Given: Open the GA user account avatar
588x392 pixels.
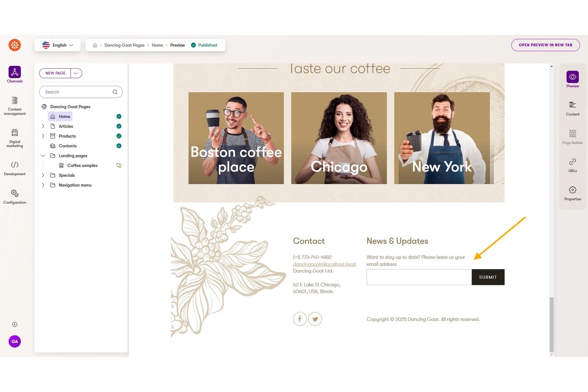Looking at the screenshot, I should (x=15, y=342).
